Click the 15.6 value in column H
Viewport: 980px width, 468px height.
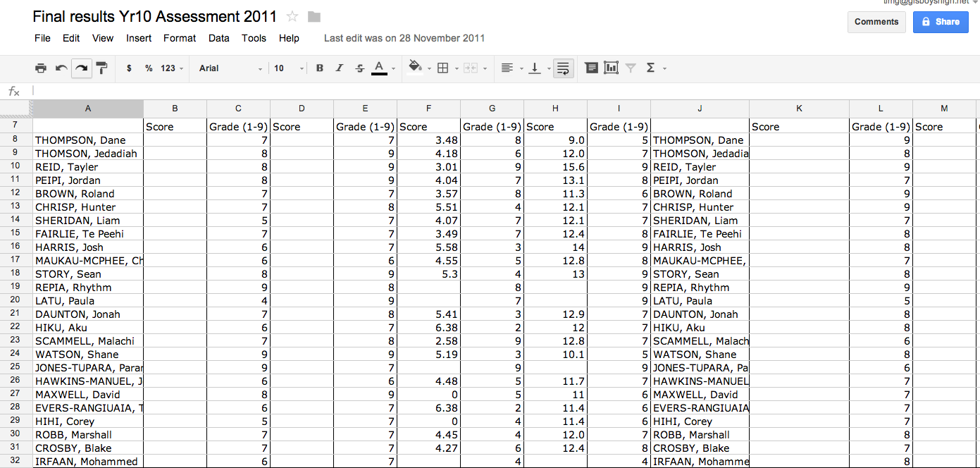555,167
